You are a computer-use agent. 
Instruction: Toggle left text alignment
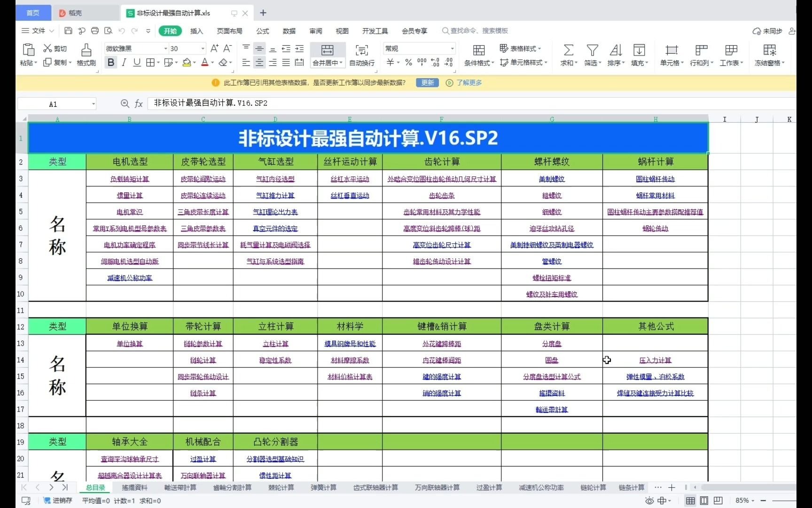(x=246, y=62)
